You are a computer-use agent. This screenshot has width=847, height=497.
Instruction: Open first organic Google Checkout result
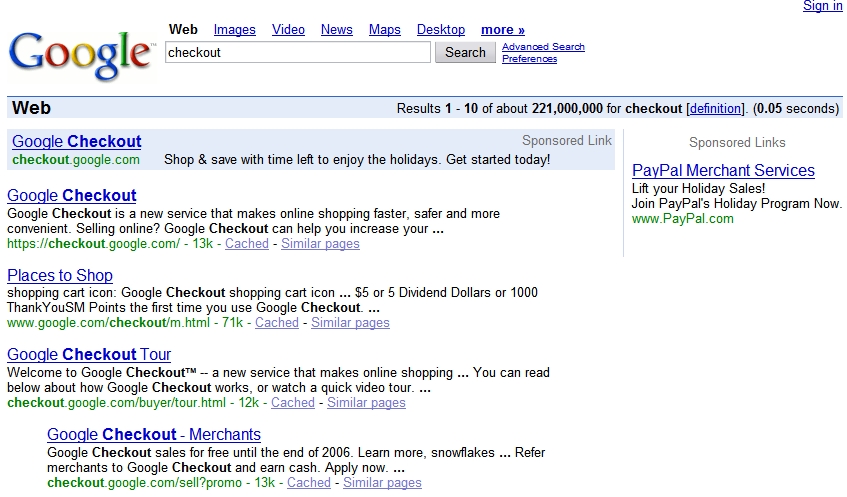pos(72,196)
